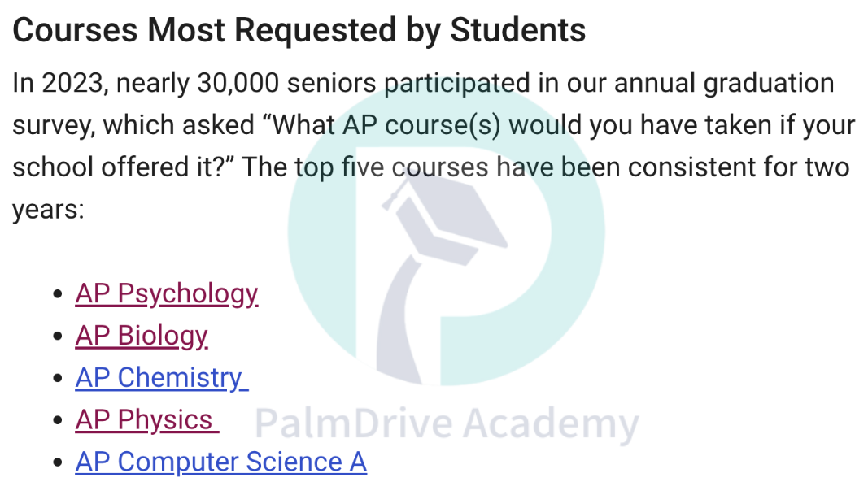The height and width of the screenshot is (495, 868).
Task: Click the teal circular P watermark logo
Action: [x=446, y=231]
